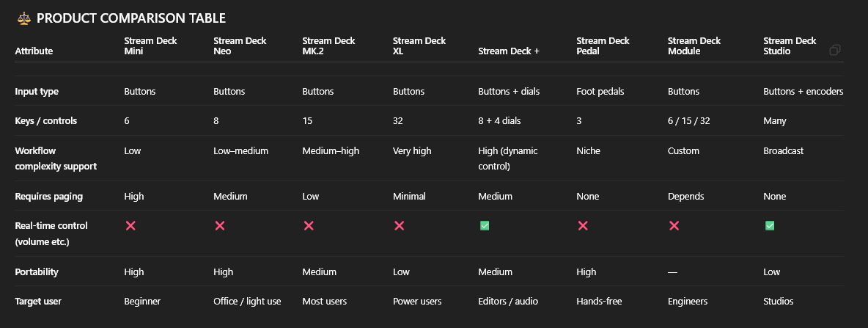Image resolution: width=868 pixels, height=328 pixels.
Task: Click the green checkmark under Stream Deck +
Action: tap(485, 226)
